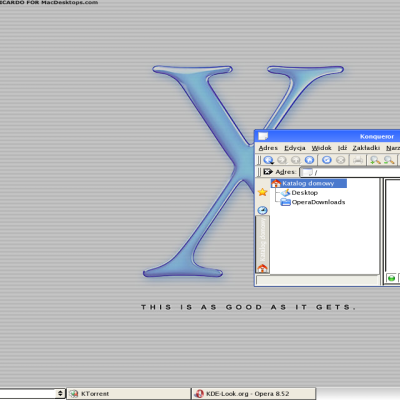400x400 pixels.
Task: Click the location toolbar drag handle
Action: (x=259, y=172)
